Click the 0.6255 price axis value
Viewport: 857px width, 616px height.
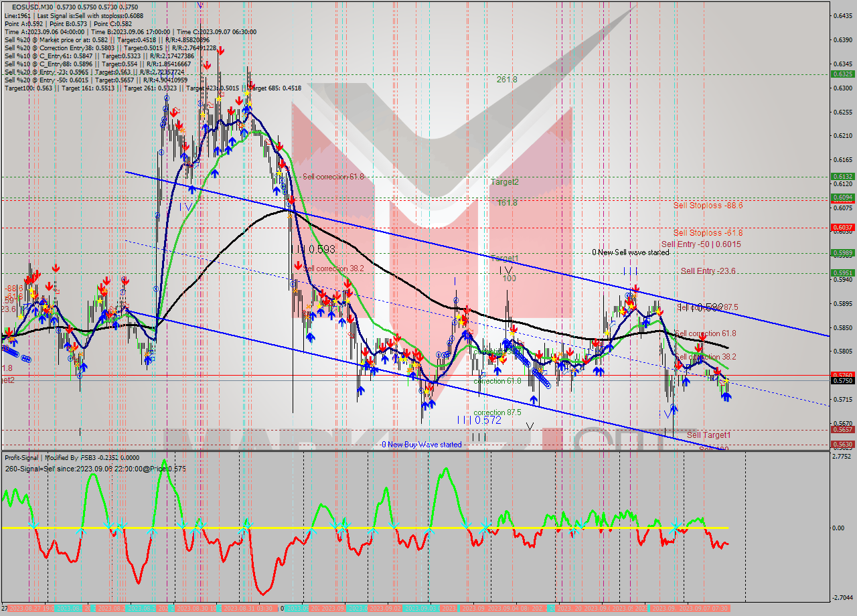coord(842,112)
